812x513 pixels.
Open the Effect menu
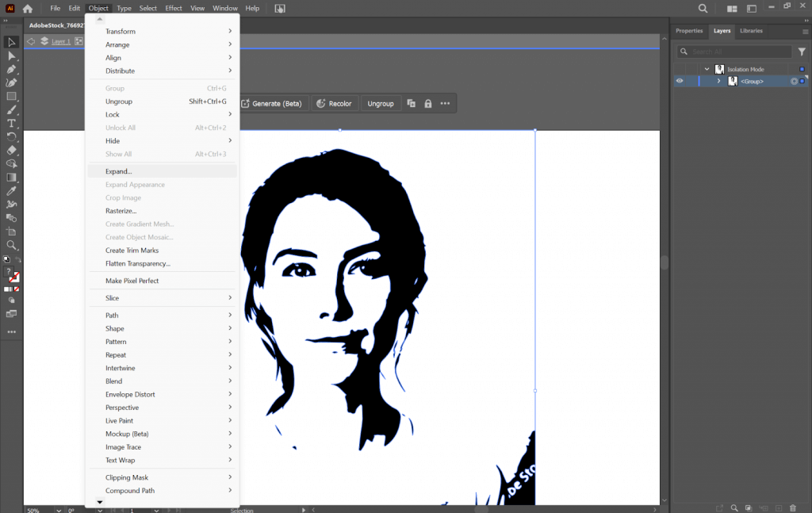(x=174, y=8)
